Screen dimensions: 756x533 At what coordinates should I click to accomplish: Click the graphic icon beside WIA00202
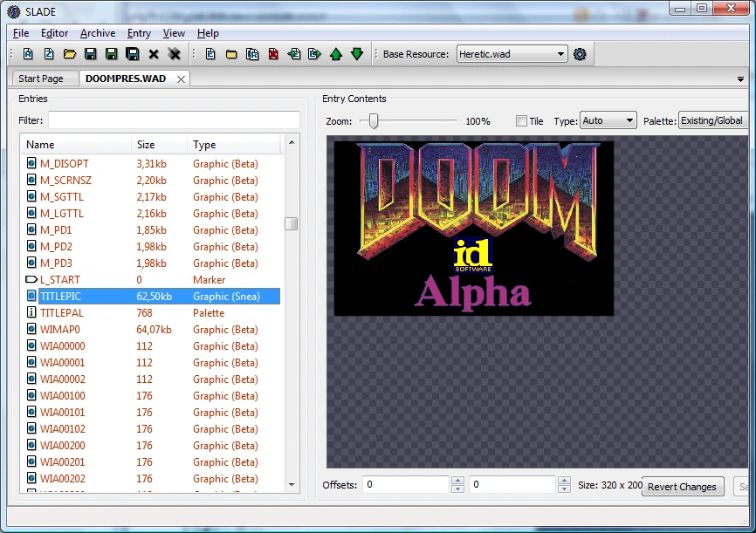(x=31, y=478)
